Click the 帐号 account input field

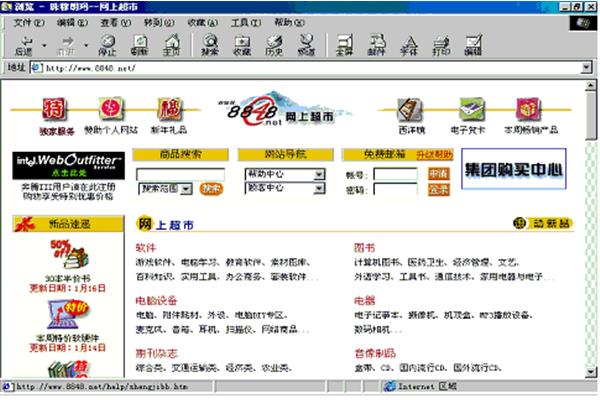tap(394, 174)
